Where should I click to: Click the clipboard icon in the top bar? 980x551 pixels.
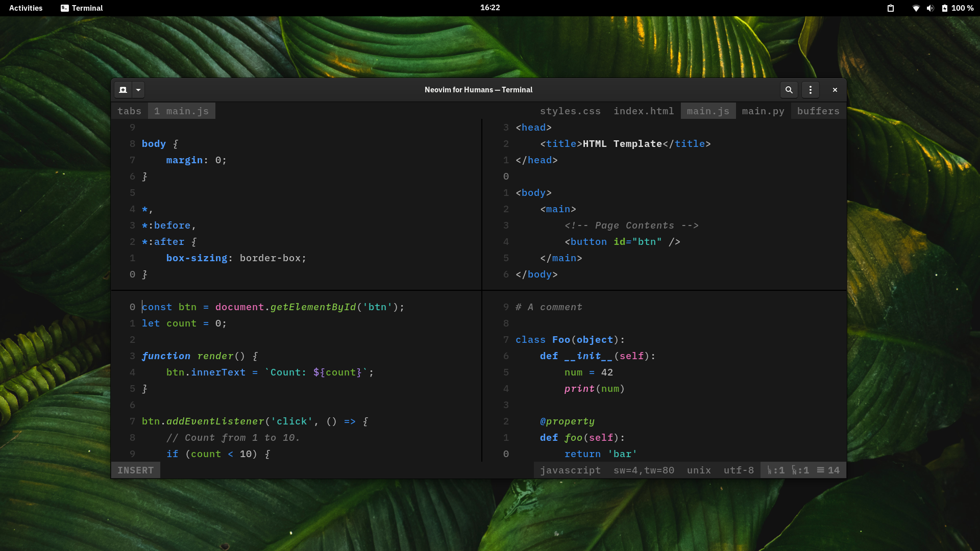891,8
